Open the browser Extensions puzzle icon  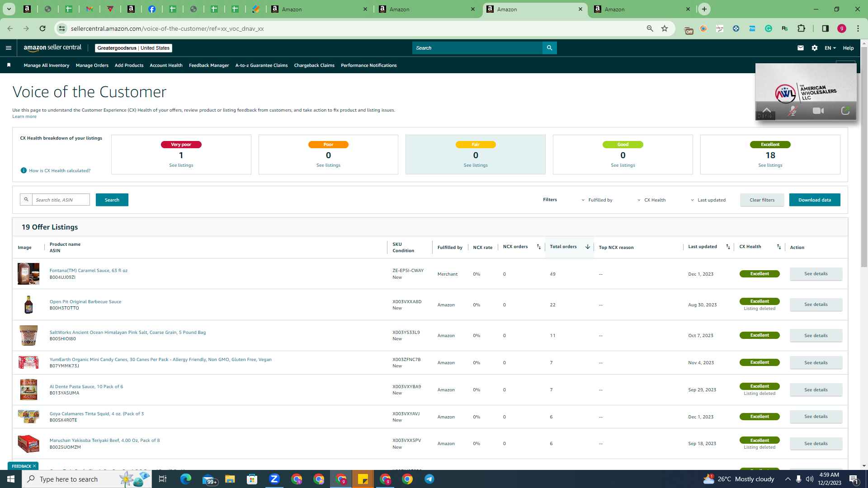pyautogui.click(x=802, y=28)
